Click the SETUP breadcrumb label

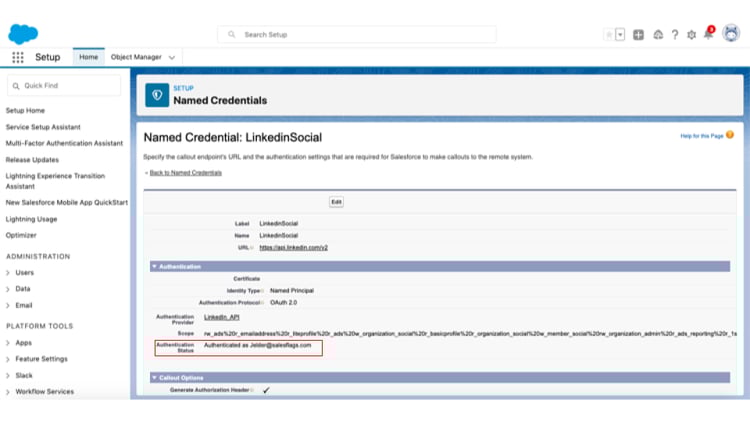(183, 88)
